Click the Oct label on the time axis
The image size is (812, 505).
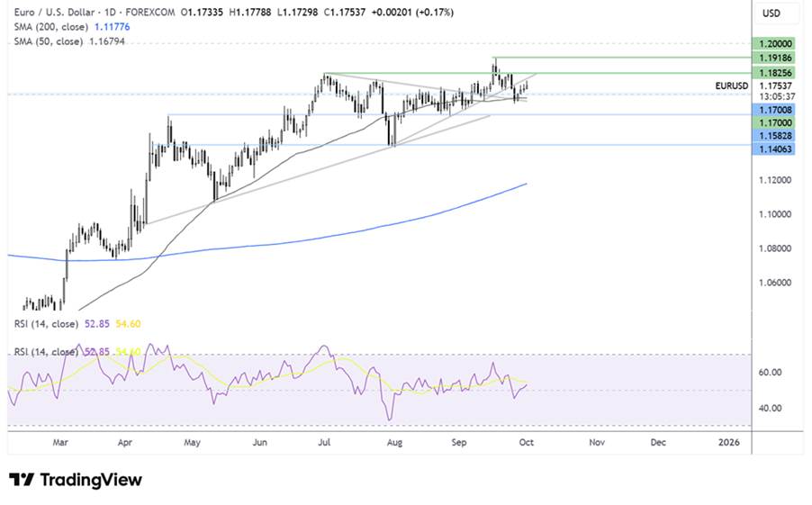528,443
